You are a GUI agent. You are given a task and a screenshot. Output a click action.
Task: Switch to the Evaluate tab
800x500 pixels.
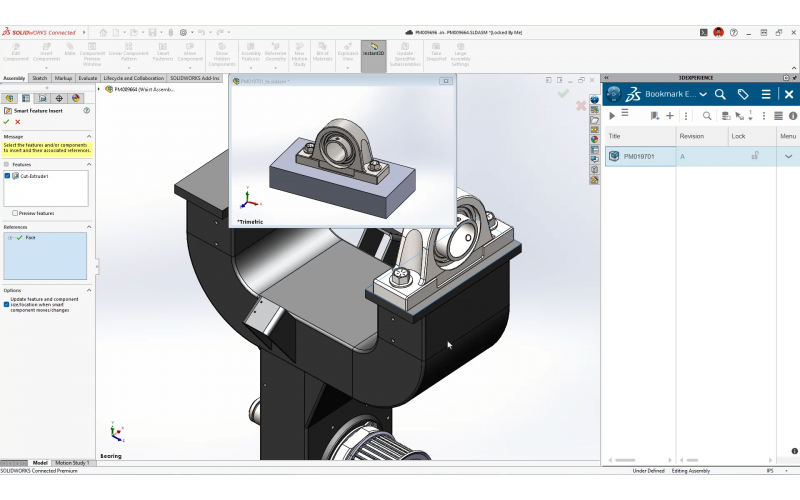(88, 77)
